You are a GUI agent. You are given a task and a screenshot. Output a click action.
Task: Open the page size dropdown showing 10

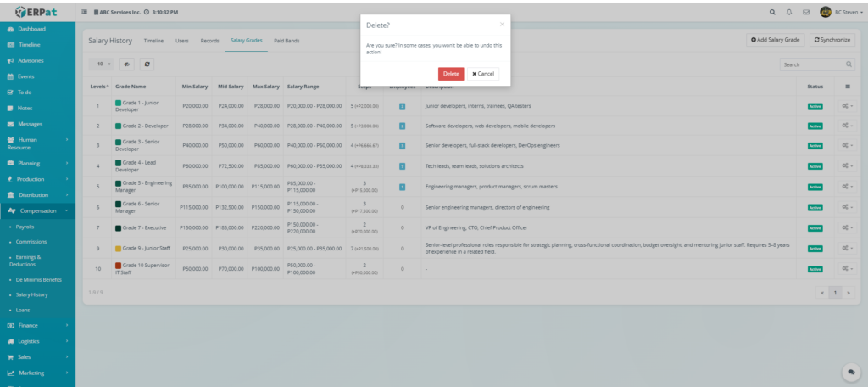(102, 64)
